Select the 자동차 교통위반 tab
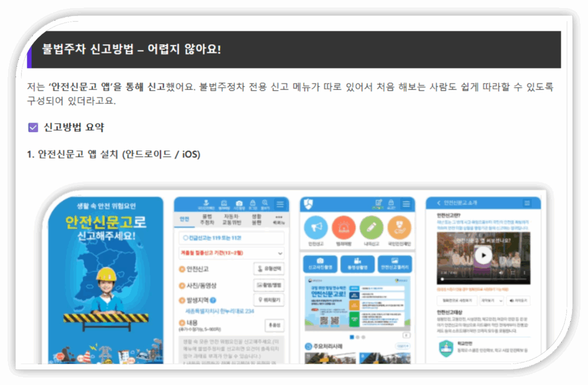The image size is (588, 385). 231,220
